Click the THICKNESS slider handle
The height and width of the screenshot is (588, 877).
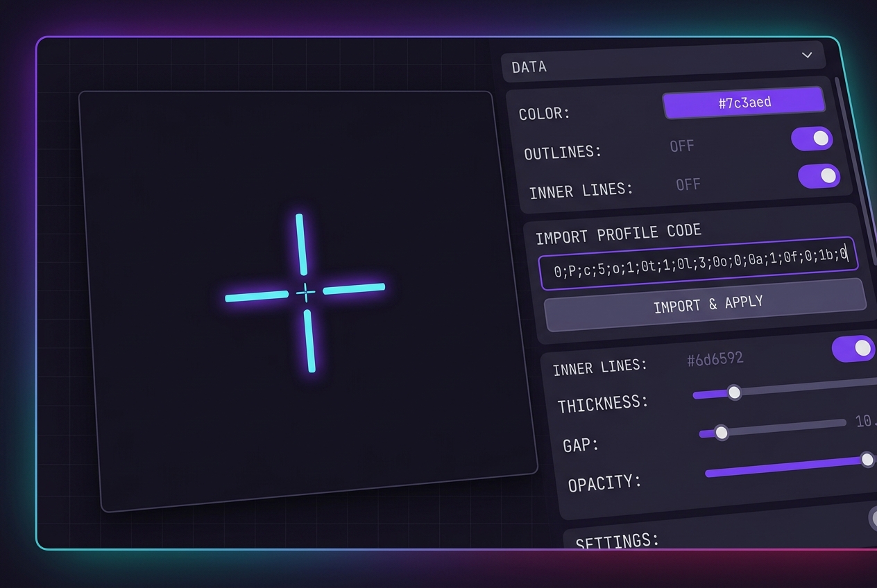coord(734,392)
